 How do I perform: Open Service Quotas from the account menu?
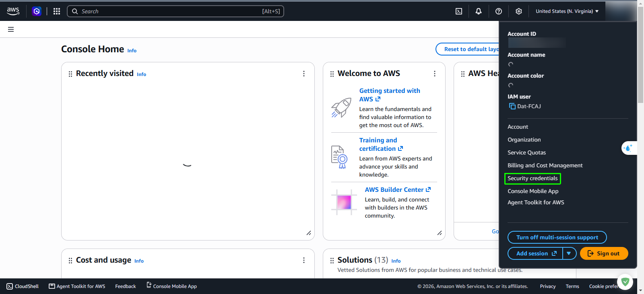pyautogui.click(x=526, y=152)
